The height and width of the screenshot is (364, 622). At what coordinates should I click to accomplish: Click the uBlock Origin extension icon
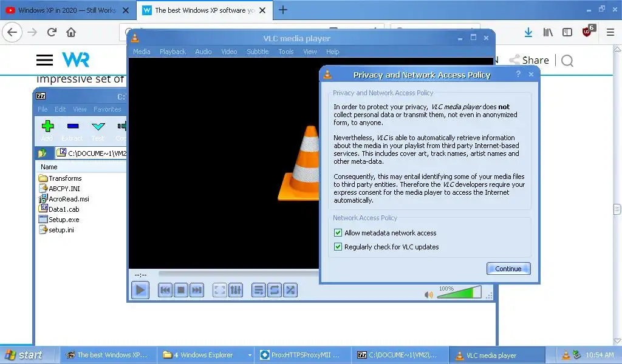click(588, 31)
